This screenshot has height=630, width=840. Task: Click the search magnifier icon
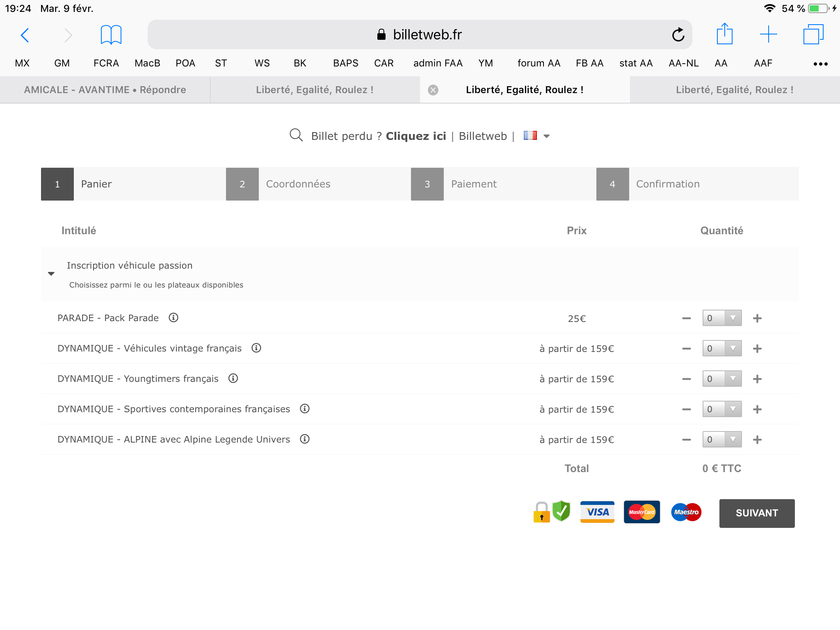296,135
